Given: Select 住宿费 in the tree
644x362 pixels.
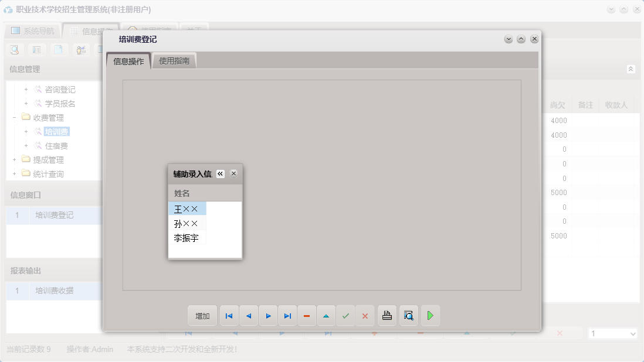Looking at the screenshot, I should 56,146.
